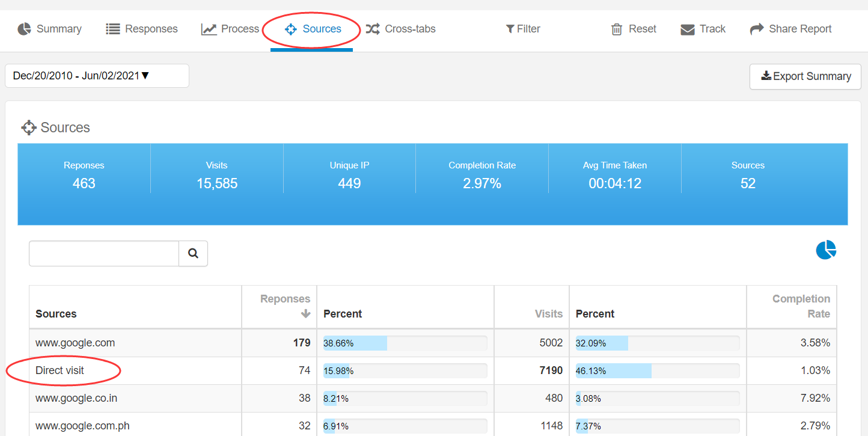Sort by Completion Rate column header
868x436 pixels.
coord(801,306)
